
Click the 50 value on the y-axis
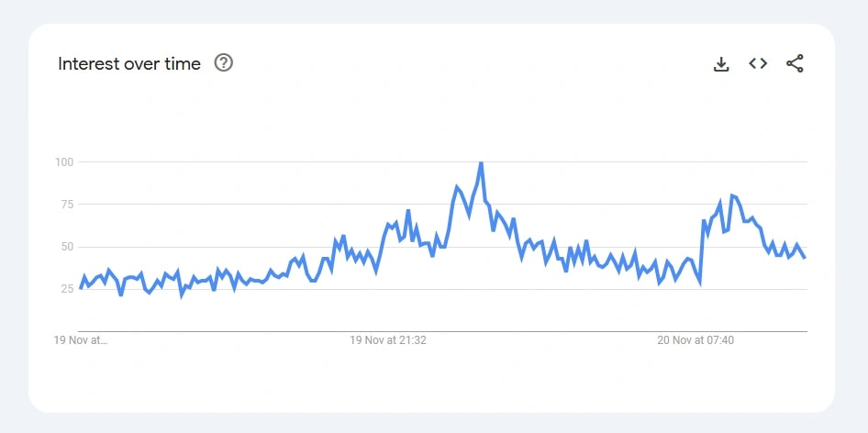(x=66, y=247)
